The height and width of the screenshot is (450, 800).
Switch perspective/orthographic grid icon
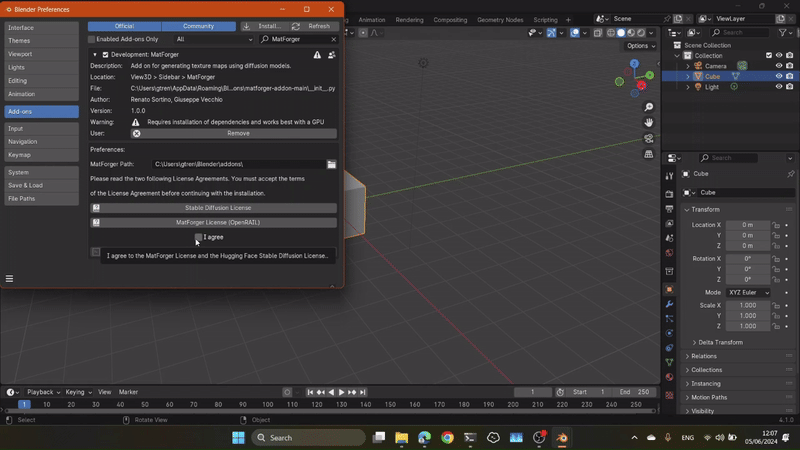point(648,154)
